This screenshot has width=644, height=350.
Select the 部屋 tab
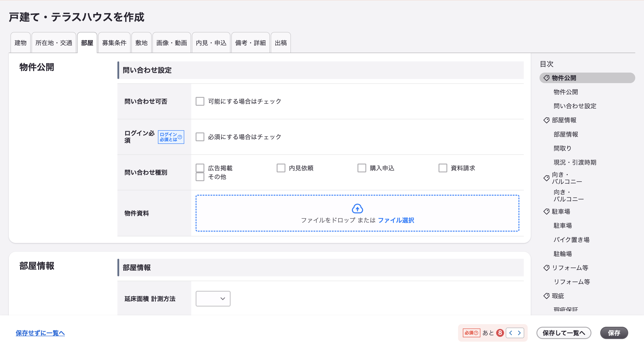pyautogui.click(x=87, y=43)
